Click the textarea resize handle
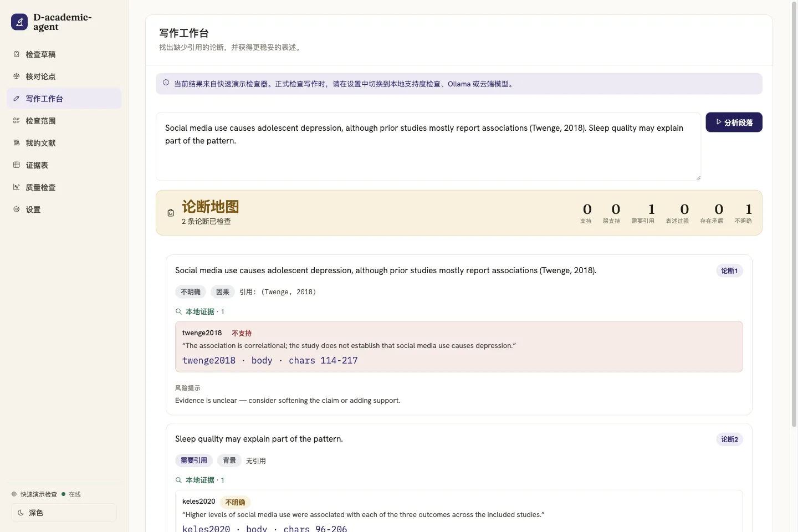 pyautogui.click(x=698, y=178)
